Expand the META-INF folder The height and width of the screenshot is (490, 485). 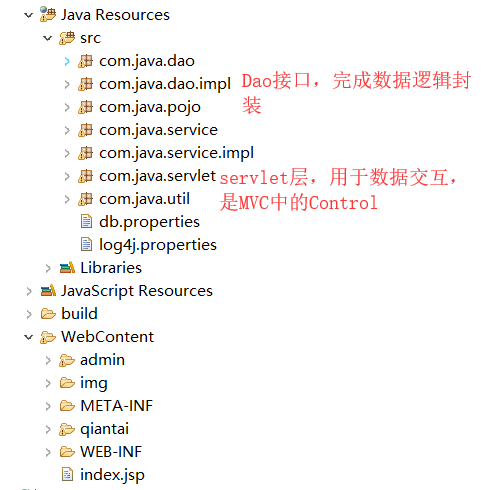(48, 406)
